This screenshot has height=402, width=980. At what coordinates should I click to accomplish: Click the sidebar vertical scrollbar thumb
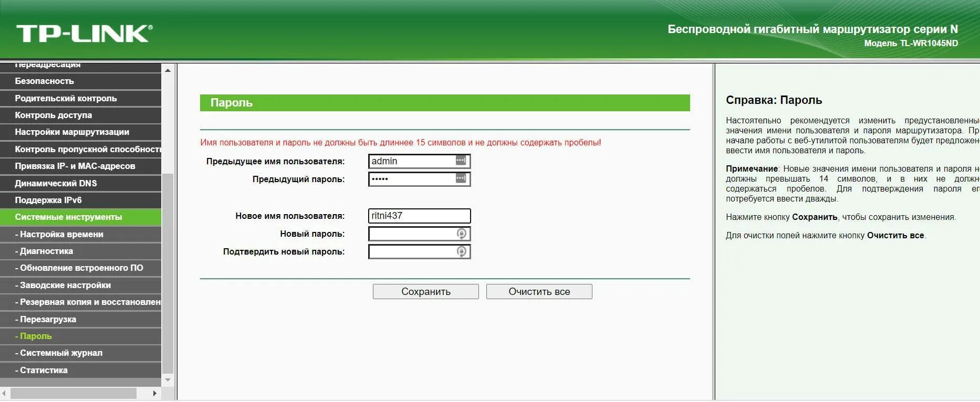pos(168,273)
